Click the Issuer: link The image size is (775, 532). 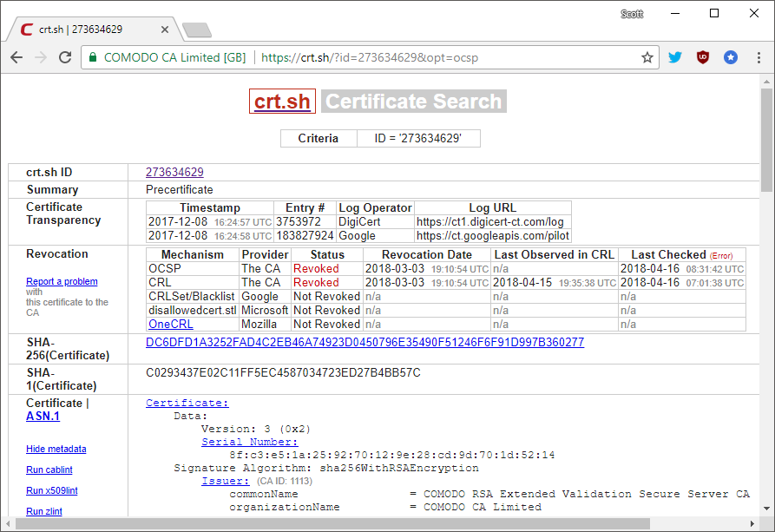coord(226,481)
